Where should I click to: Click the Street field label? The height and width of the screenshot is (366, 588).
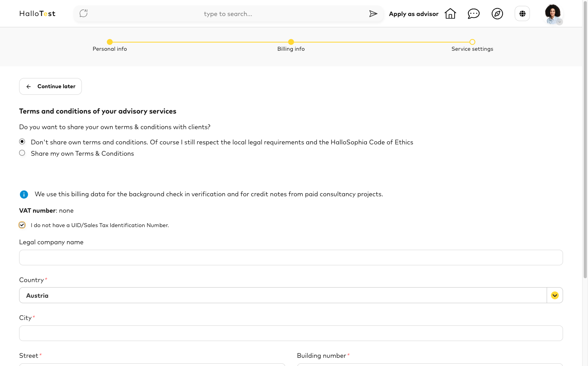coord(29,356)
